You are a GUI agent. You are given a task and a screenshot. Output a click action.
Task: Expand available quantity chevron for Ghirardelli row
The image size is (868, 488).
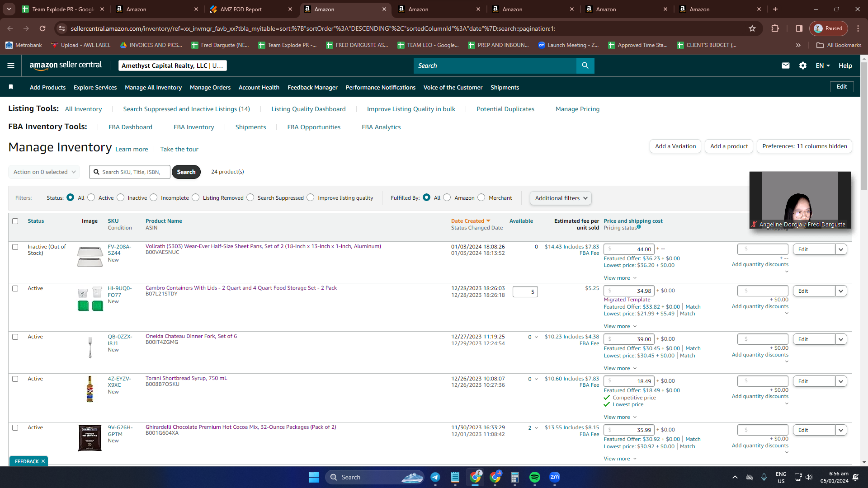tap(537, 428)
